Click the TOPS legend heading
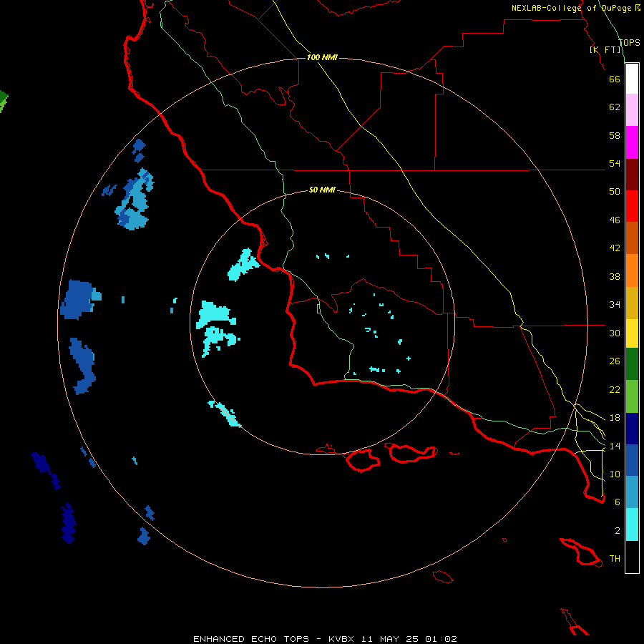 click(x=629, y=42)
